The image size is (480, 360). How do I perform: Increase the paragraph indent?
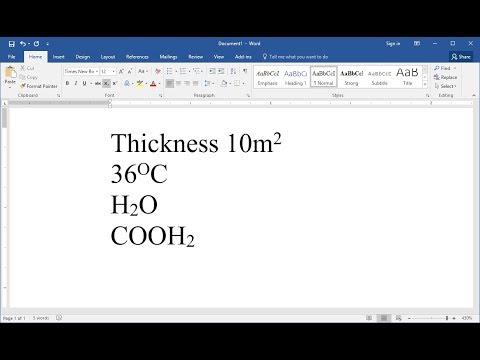[x=221, y=71]
